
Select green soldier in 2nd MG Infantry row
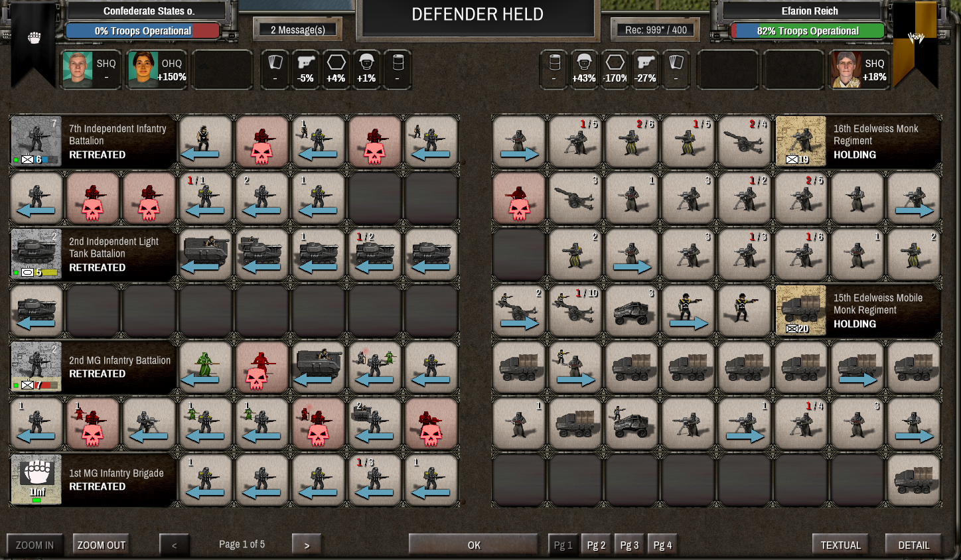click(206, 367)
